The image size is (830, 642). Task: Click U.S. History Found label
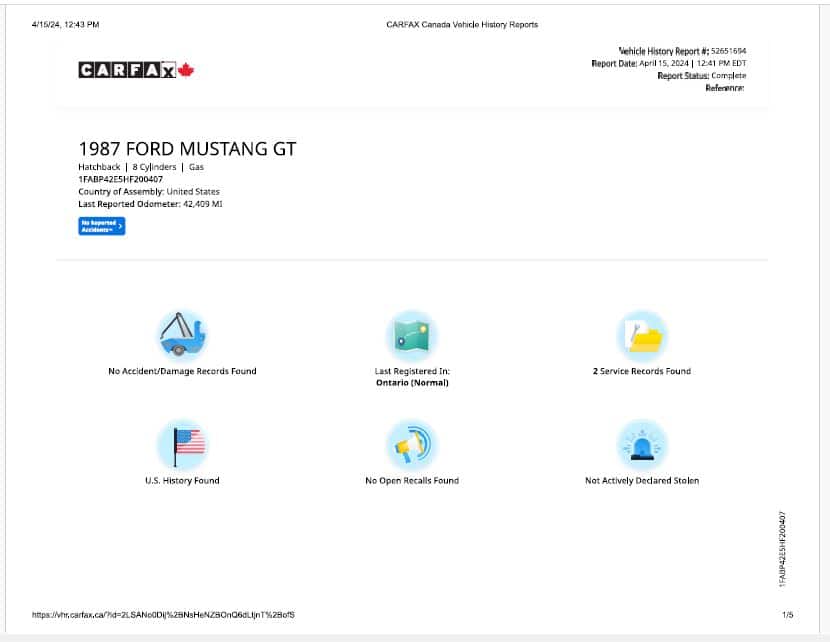click(182, 481)
